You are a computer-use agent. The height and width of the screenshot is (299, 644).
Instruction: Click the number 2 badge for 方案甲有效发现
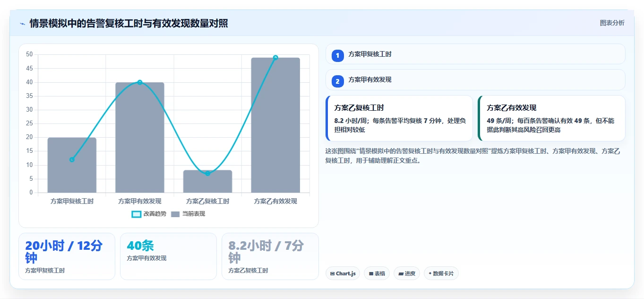(x=337, y=81)
